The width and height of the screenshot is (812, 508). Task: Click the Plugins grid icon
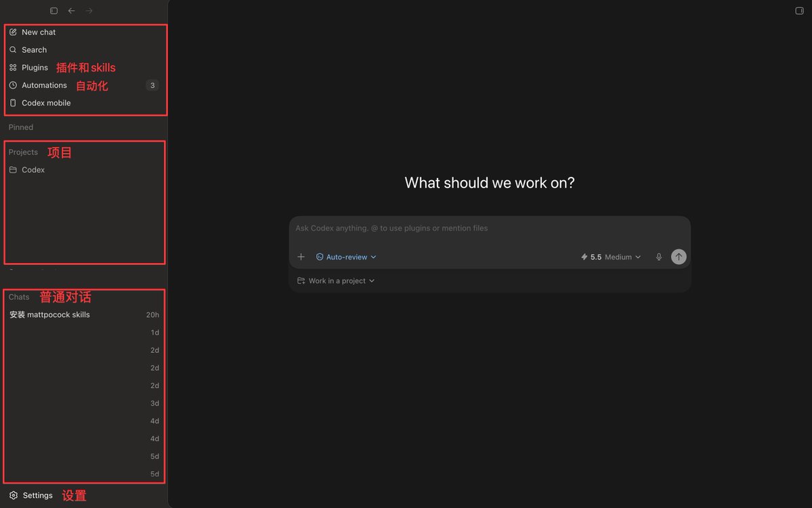coord(13,67)
